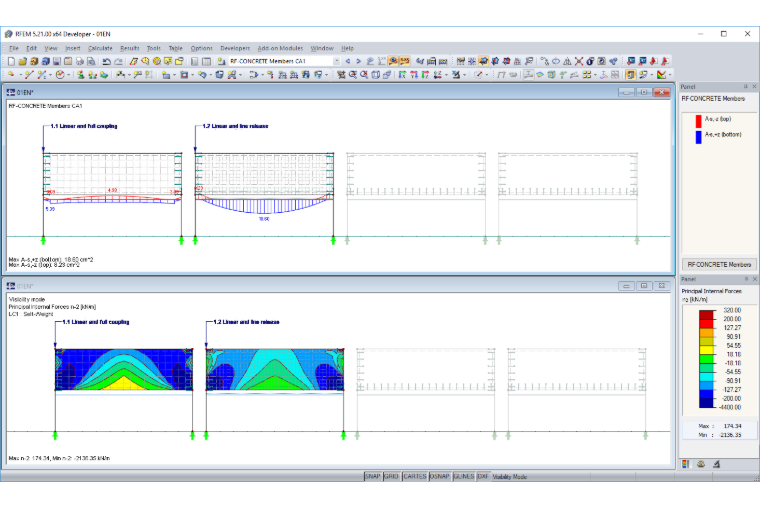This screenshot has width=760, height=508.
Task: Click the dark red 320.00 color scale swatch
Action: [x=706, y=315]
